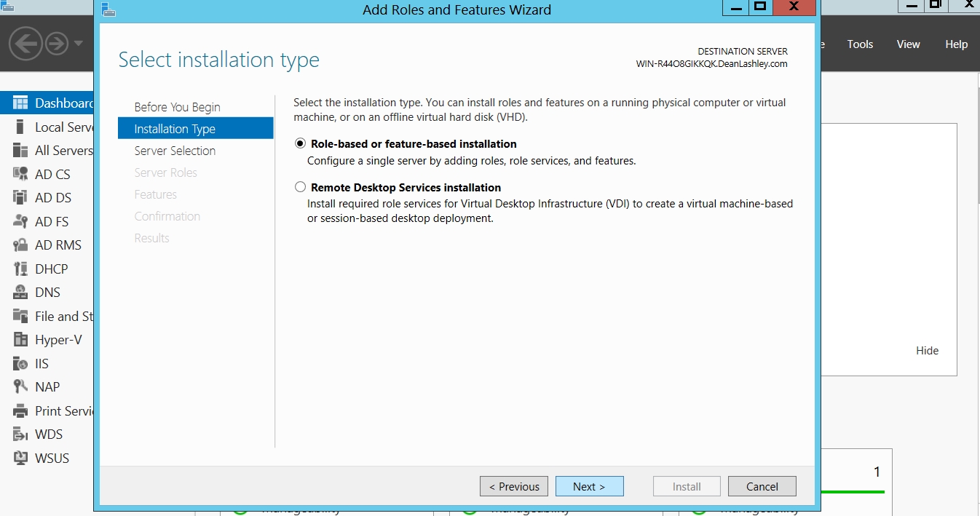Open the View menu

908,44
